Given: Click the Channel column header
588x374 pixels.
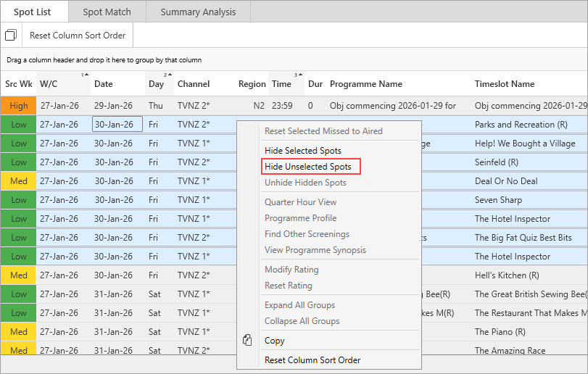Looking at the screenshot, I should [194, 84].
